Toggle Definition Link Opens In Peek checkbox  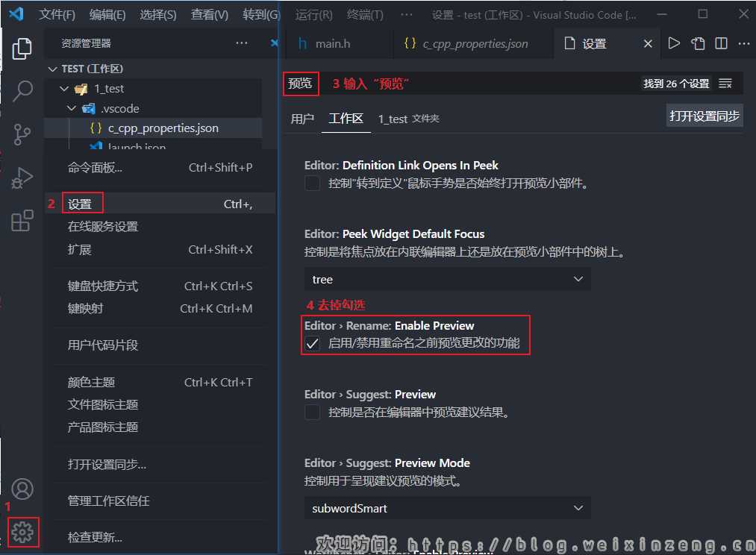313,183
